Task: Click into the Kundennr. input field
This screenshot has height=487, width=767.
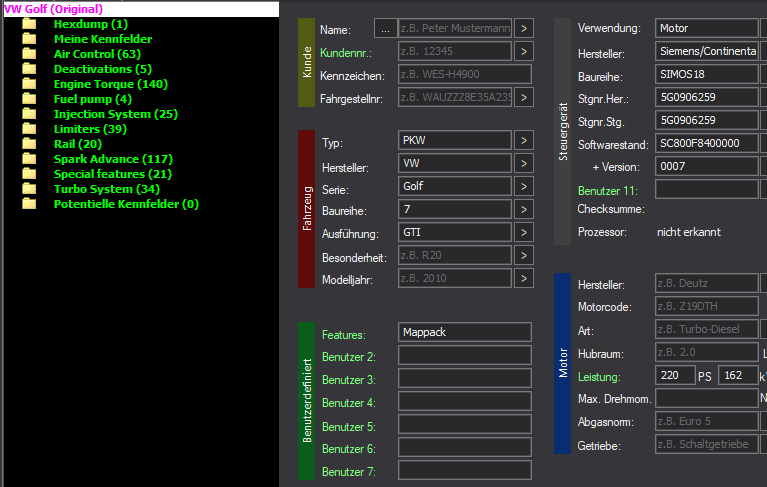Action: [x=455, y=51]
